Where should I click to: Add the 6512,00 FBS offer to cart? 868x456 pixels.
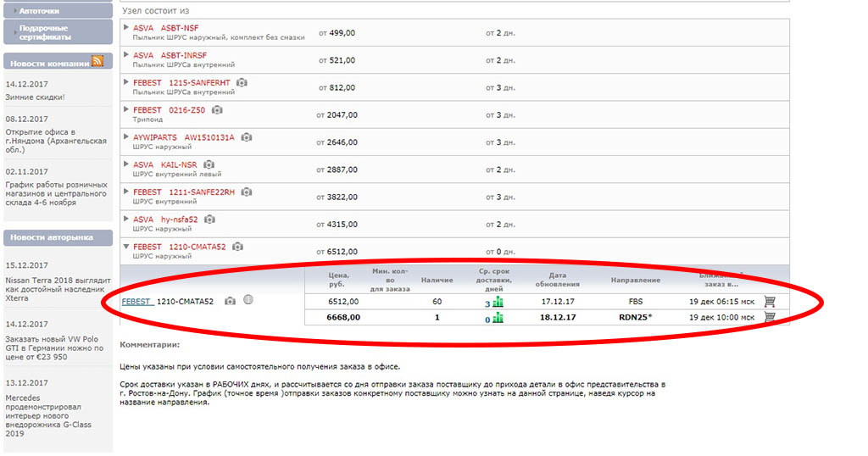point(770,302)
